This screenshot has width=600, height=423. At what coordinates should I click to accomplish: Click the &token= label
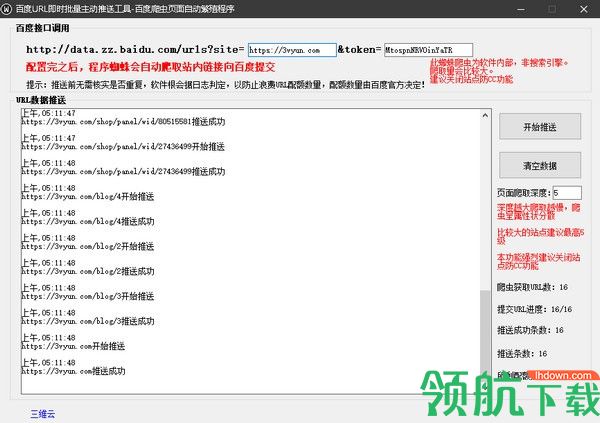click(x=359, y=49)
